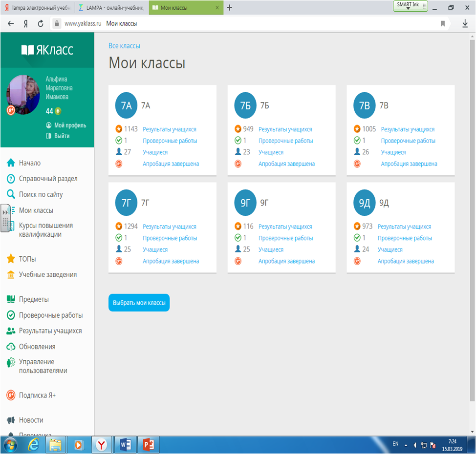
Task: Open the Windows Start menu
Action: click(x=10, y=445)
